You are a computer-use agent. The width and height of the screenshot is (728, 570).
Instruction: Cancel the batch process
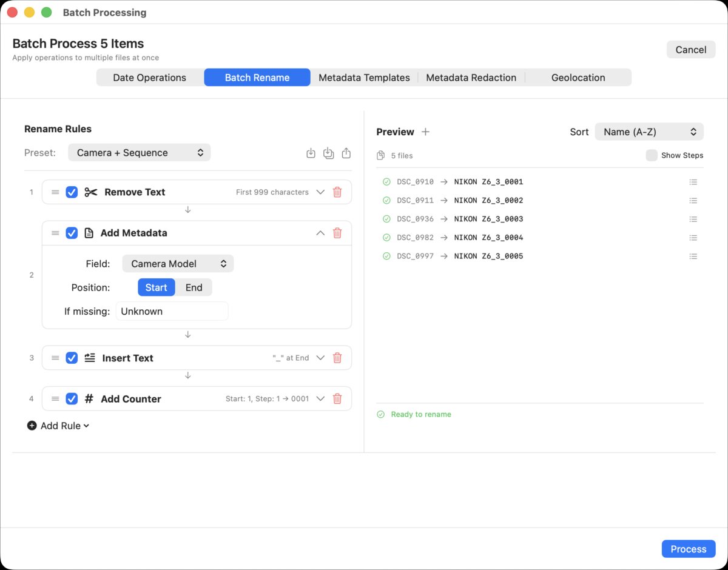(x=690, y=49)
